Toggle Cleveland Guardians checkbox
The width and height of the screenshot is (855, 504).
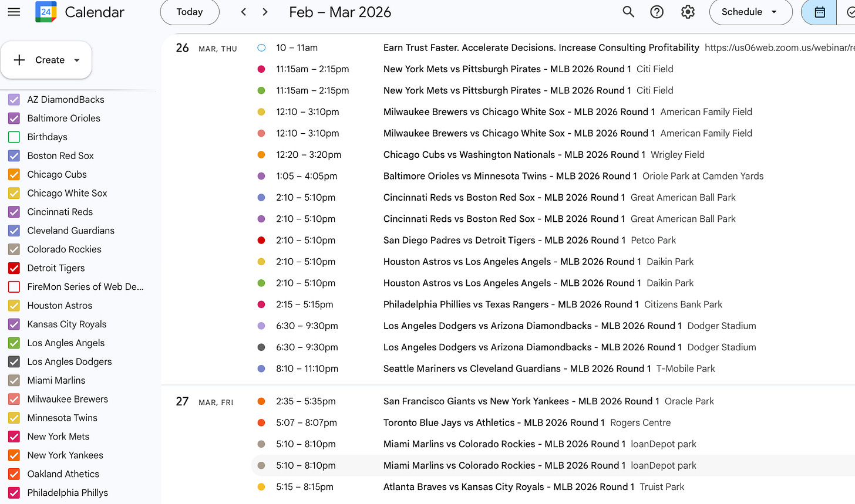pos(14,231)
